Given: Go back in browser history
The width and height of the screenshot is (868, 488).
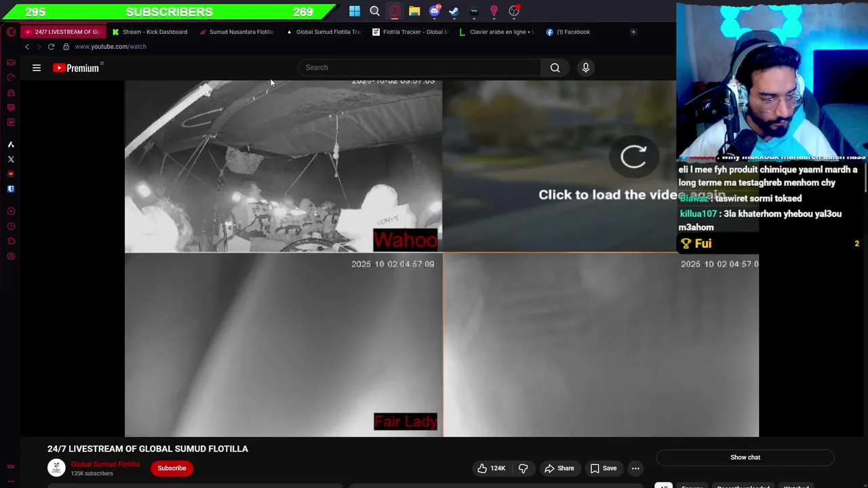Looking at the screenshot, I should click(27, 47).
